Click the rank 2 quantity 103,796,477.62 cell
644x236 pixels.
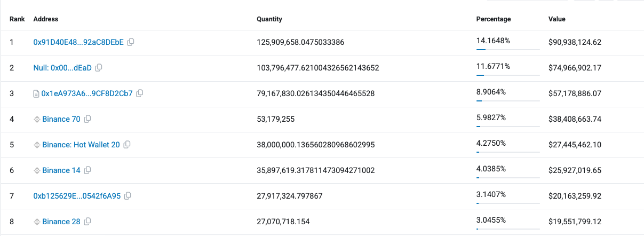click(x=318, y=68)
